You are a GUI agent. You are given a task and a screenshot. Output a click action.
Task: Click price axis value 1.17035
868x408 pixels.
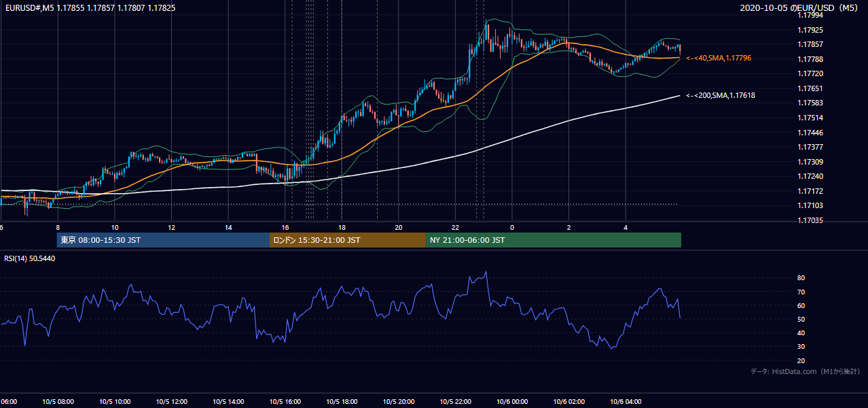point(810,220)
